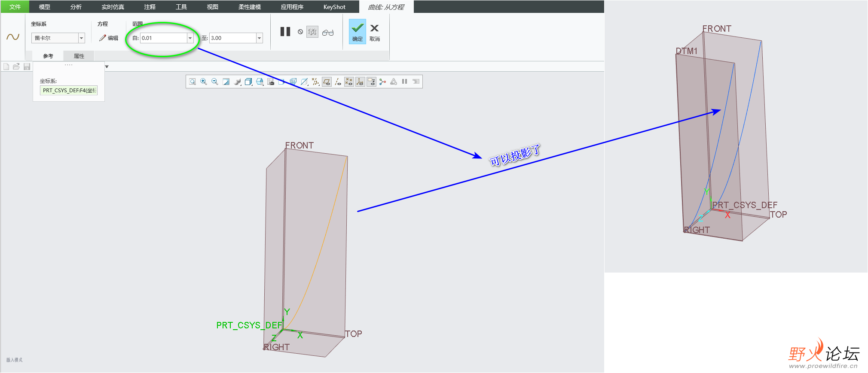Screen dimensions: 868x373
Task: Confirm with the 确定 checkmark button
Action: click(358, 31)
